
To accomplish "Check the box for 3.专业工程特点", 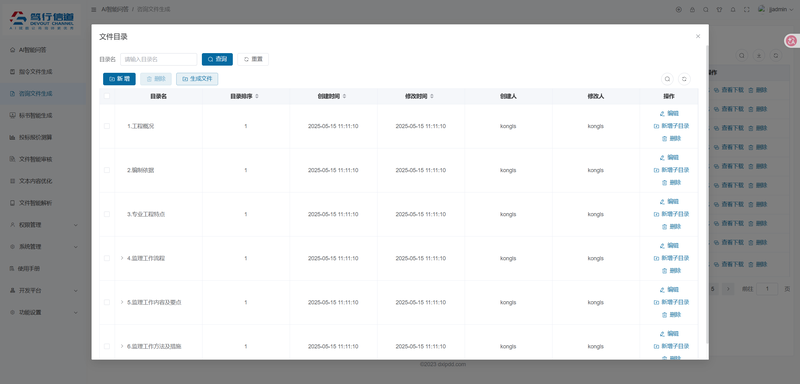I will [x=107, y=214].
